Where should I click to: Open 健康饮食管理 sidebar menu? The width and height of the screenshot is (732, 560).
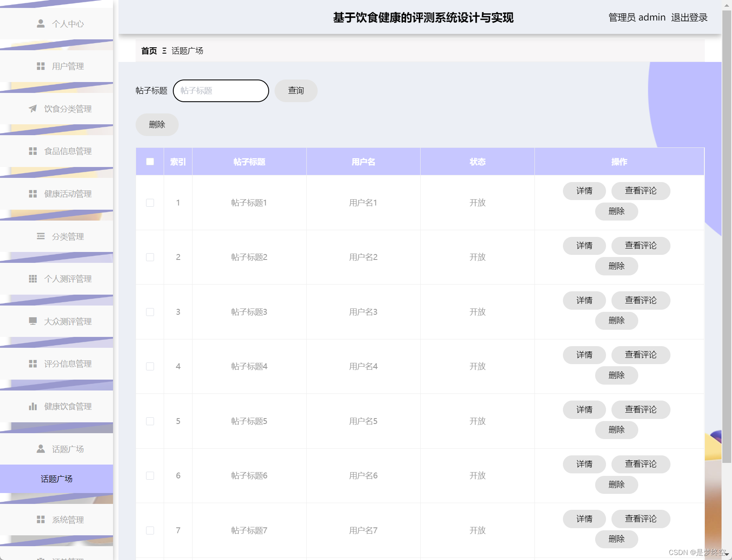[57, 406]
